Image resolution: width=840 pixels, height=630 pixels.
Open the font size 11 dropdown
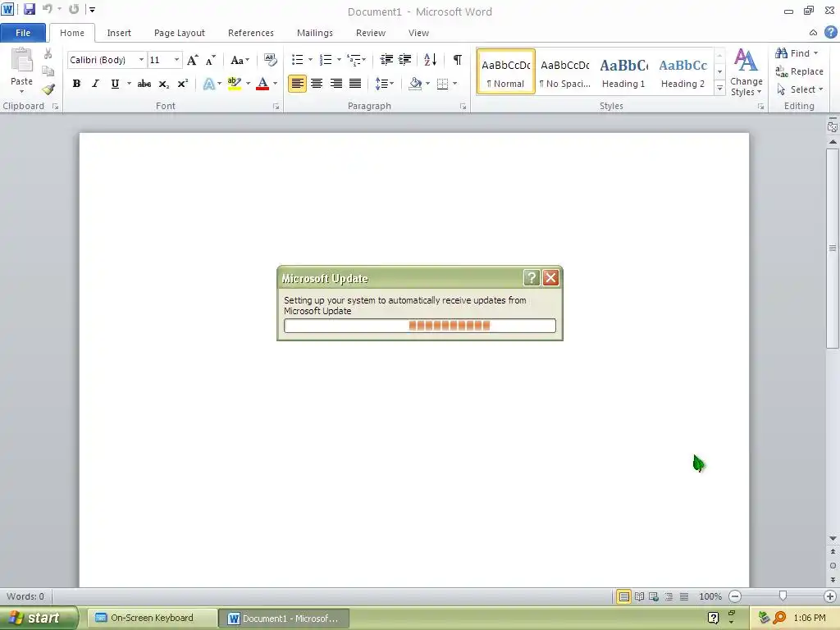[176, 59]
